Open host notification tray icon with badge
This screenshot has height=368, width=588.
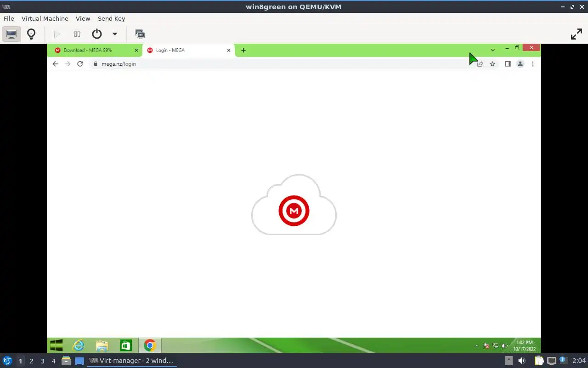[x=563, y=361]
